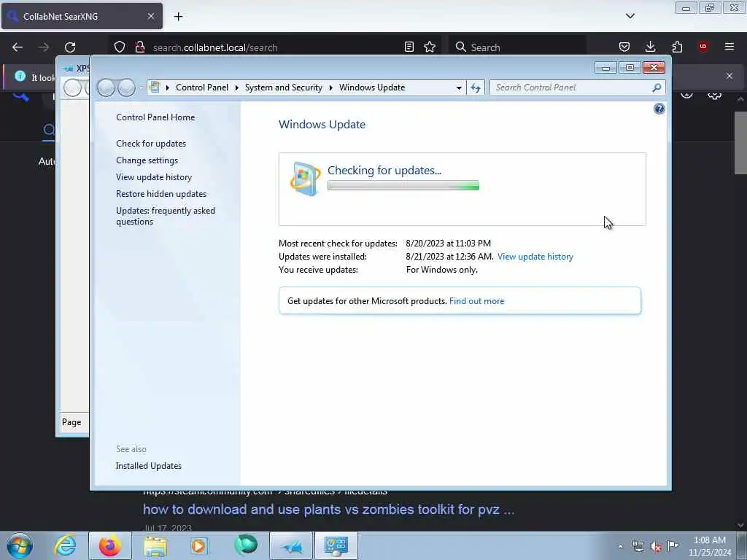Click the uBlock Origin toolbar icon
Viewport: 747px width, 560px height.
coord(703,47)
